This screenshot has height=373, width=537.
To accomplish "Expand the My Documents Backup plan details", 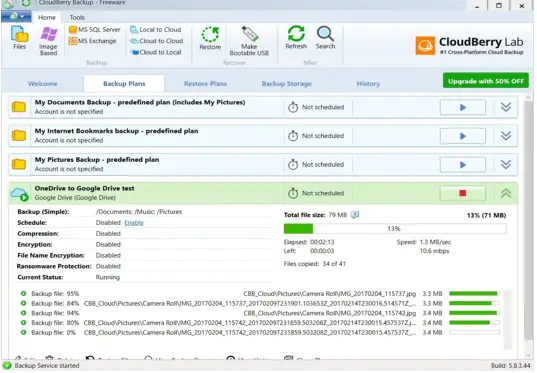I will point(506,108).
